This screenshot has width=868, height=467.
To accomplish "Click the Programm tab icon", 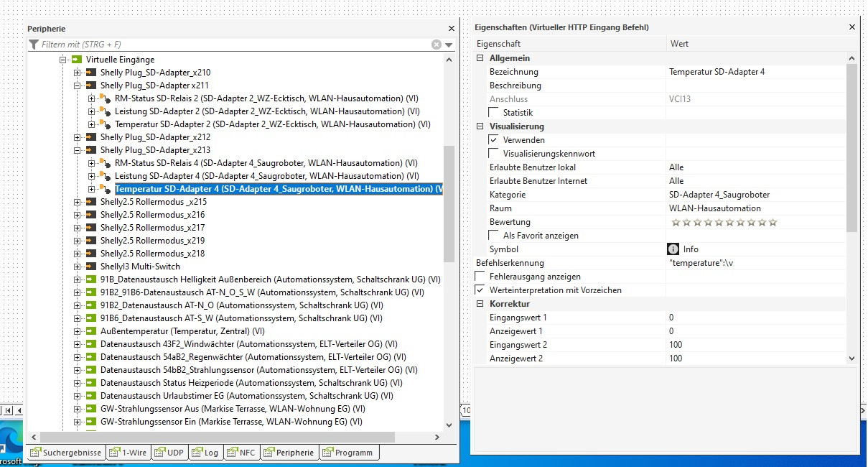I will pos(327,453).
